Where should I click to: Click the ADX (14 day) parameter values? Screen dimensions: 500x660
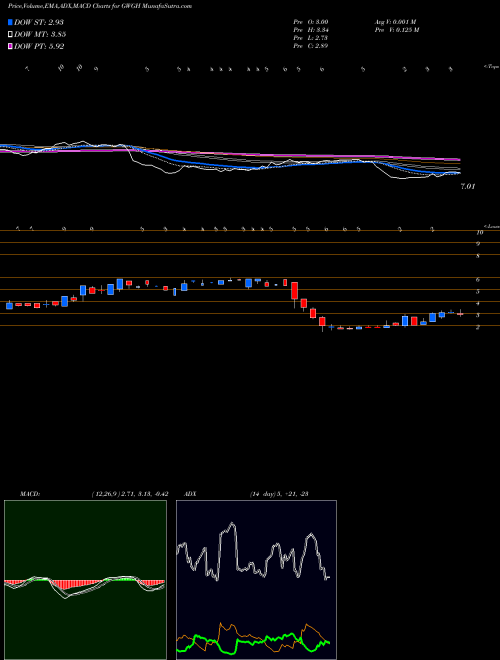(279, 494)
